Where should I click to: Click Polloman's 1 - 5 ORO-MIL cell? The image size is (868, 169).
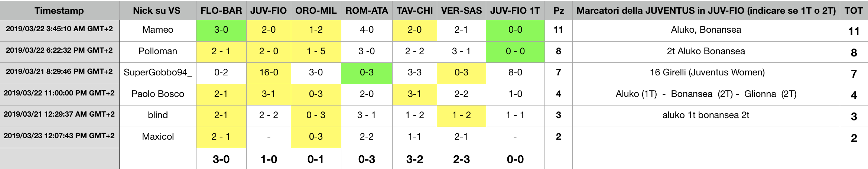pos(316,52)
